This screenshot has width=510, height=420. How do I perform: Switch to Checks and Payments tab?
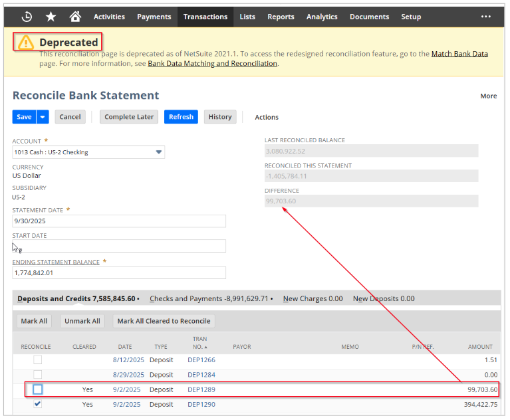[x=207, y=299]
